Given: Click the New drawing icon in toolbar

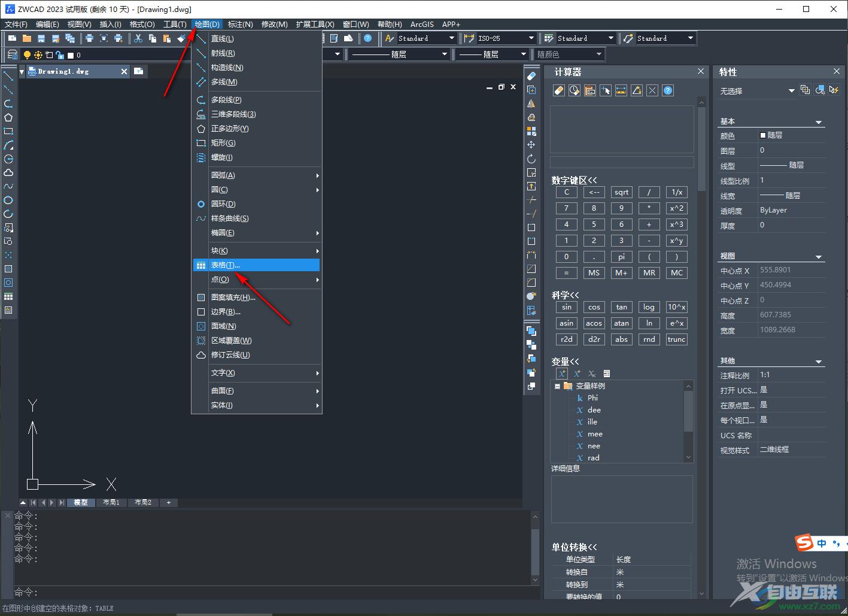Looking at the screenshot, I should (12, 38).
